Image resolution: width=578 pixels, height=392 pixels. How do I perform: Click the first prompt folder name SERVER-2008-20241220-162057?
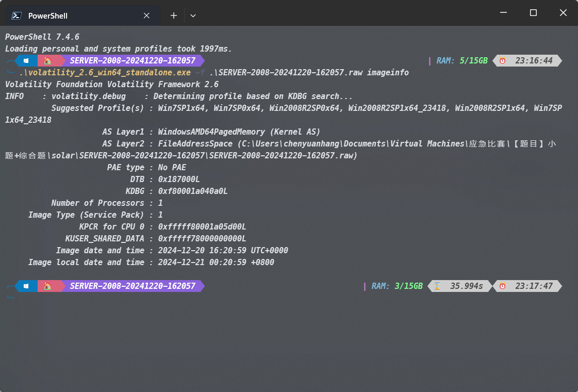[133, 60]
